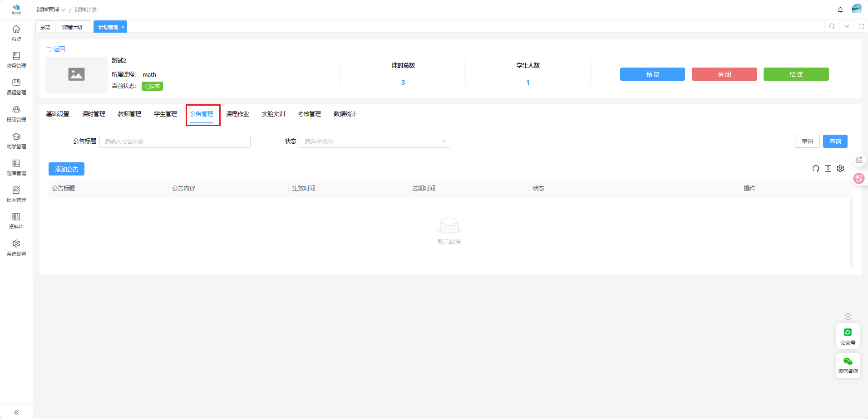Switch to the 学生管理 tab
The height and width of the screenshot is (419, 868).
[165, 114]
